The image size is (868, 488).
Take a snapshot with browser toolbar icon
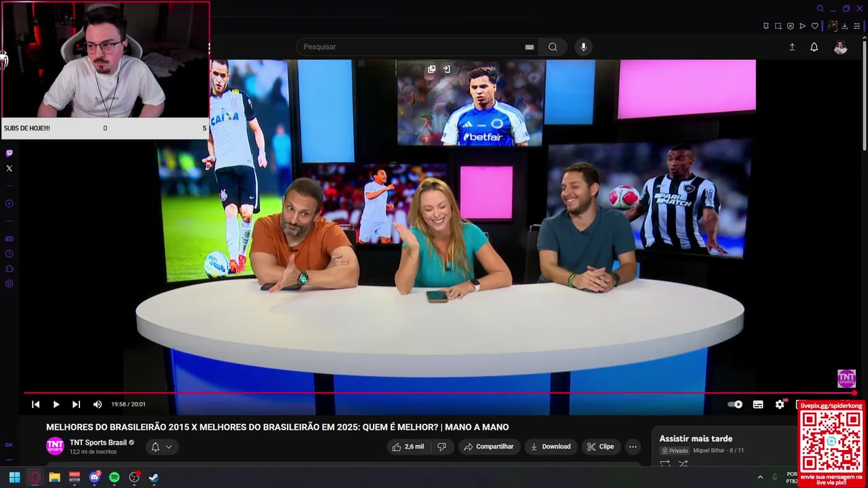click(x=778, y=26)
